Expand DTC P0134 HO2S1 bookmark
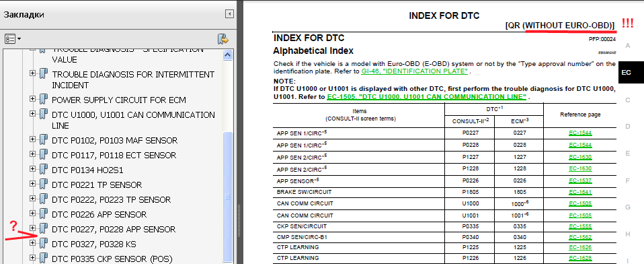 pyautogui.click(x=32, y=169)
